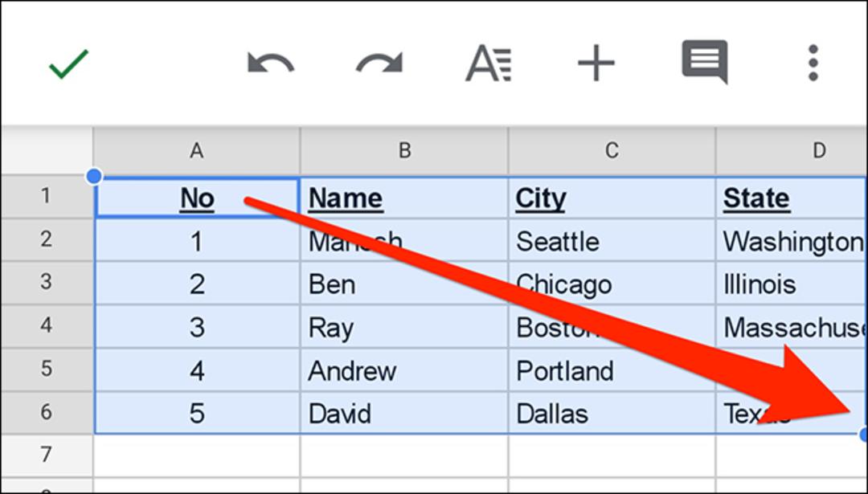Select column A header

(197, 150)
